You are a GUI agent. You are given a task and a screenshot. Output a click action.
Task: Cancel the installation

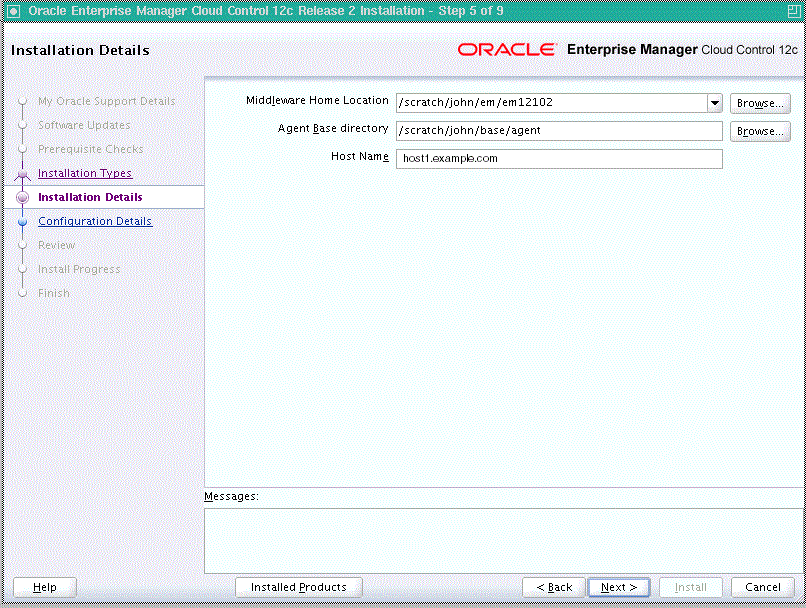763,587
